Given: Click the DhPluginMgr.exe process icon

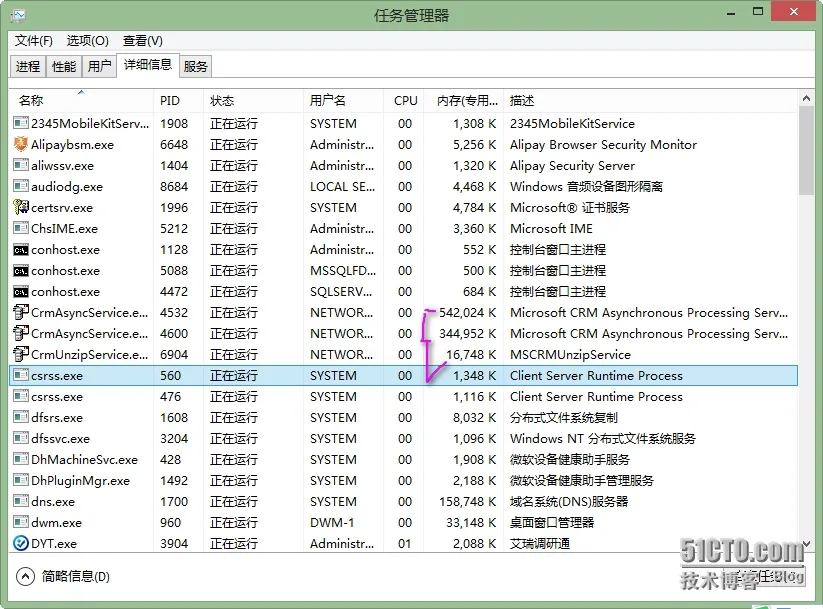Looking at the screenshot, I should [21, 480].
